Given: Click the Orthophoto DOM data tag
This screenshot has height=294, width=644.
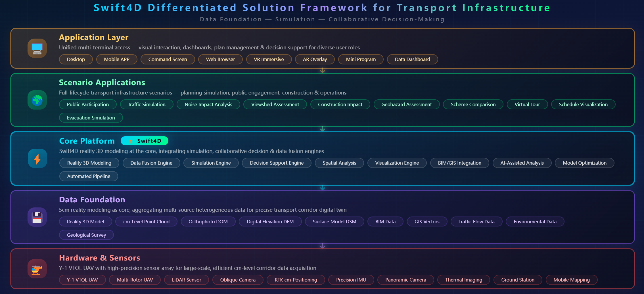Looking at the screenshot, I should (208, 222).
